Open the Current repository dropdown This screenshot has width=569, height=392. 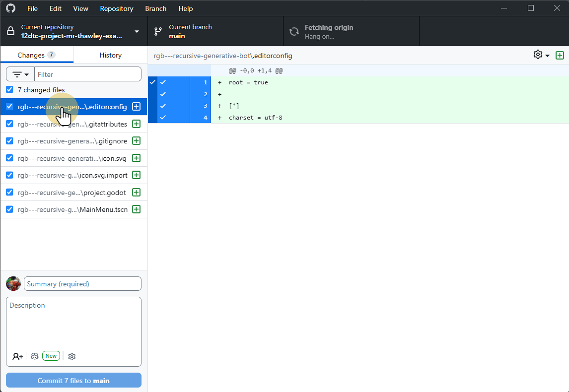[x=74, y=31]
